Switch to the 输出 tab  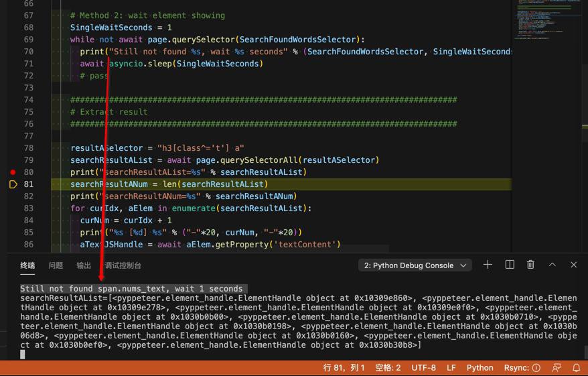tap(84, 265)
